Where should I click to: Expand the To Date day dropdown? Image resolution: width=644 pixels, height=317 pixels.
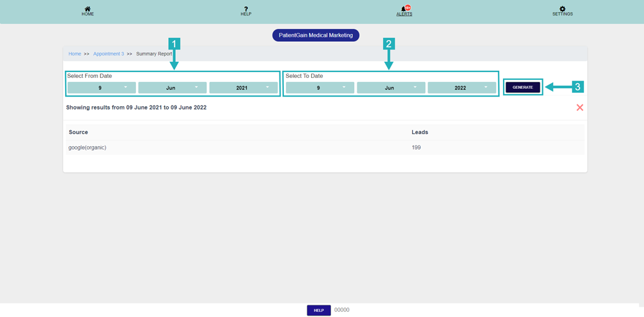coord(320,88)
